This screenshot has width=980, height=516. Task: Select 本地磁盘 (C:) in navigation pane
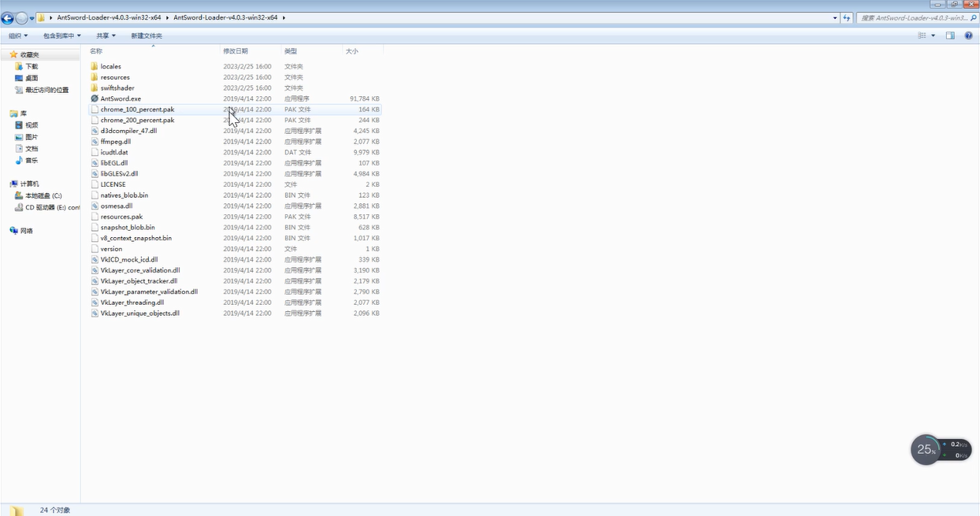(43, 195)
